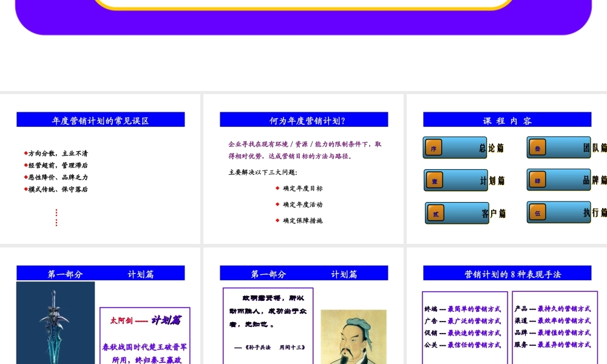This screenshot has width=607, height=364.
Task: Open the slide titled 何为年度营销计划
Action: pyautogui.click(x=303, y=120)
